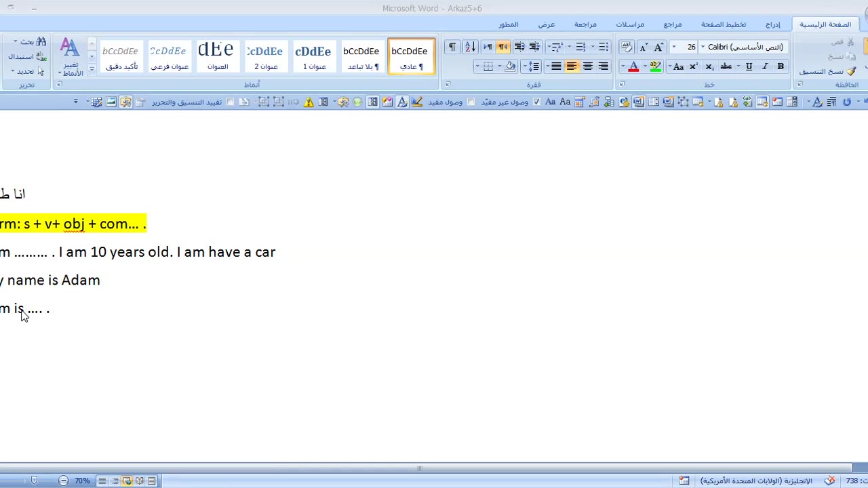The width and height of the screenshot is (868, 488).
Task: Justify paragraph alignment
Action: click(x=557, y=66)
